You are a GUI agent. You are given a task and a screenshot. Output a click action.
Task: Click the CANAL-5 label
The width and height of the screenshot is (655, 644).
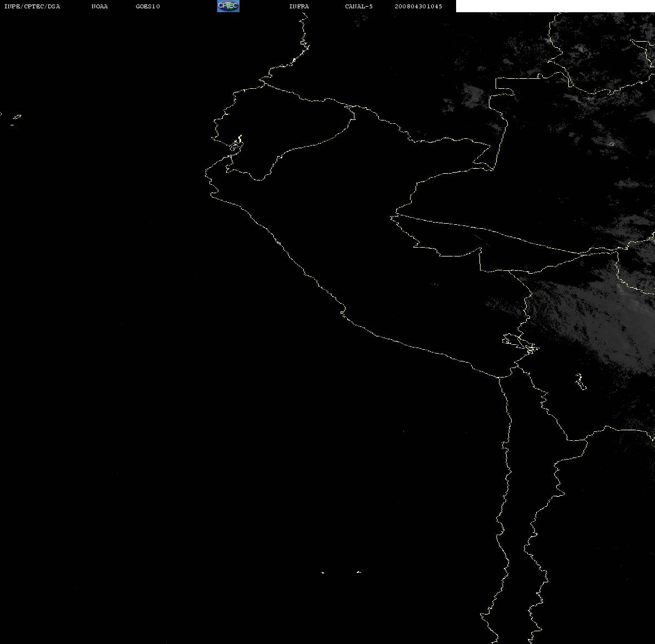359,6
